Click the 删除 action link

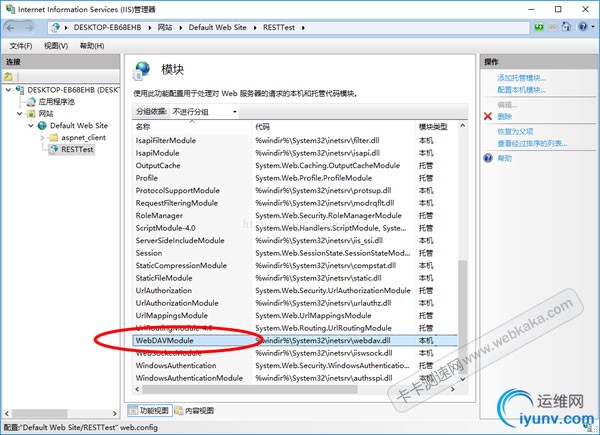point(504,116)
